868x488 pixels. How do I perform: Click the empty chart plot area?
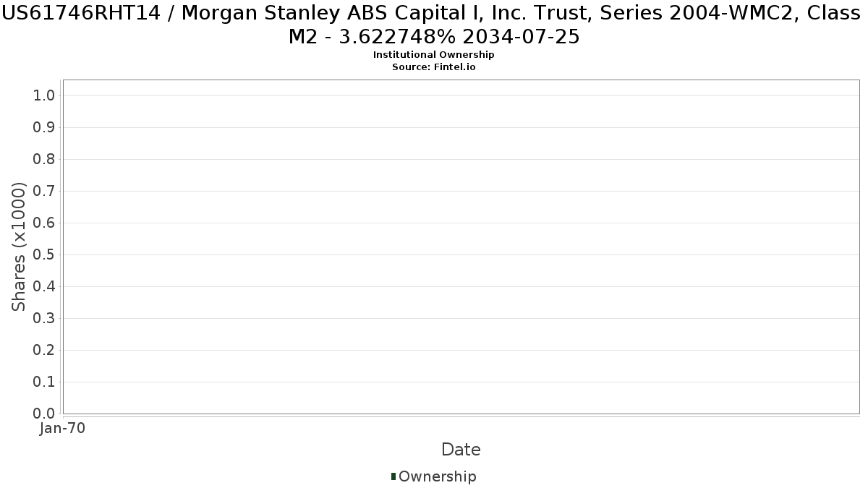click(x=461, y=247)
